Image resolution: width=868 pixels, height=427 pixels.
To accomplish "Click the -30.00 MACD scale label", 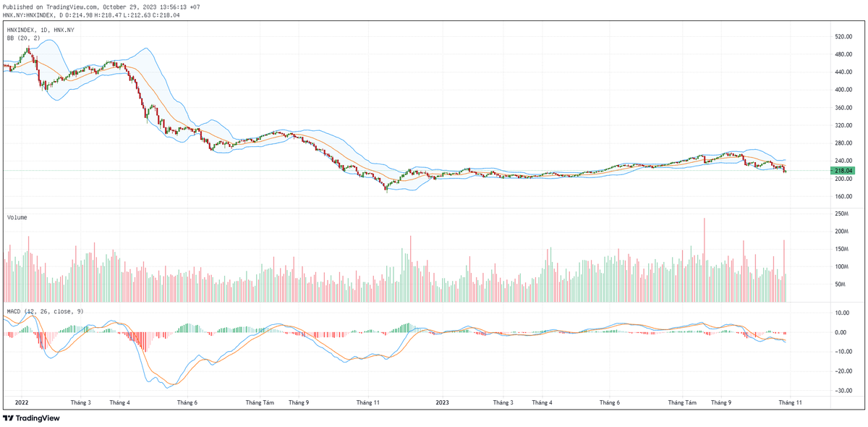I will [x=843, y=391].
